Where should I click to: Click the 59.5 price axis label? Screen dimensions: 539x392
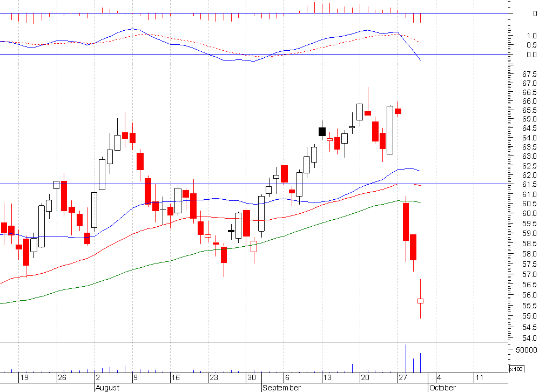[529, 224]
